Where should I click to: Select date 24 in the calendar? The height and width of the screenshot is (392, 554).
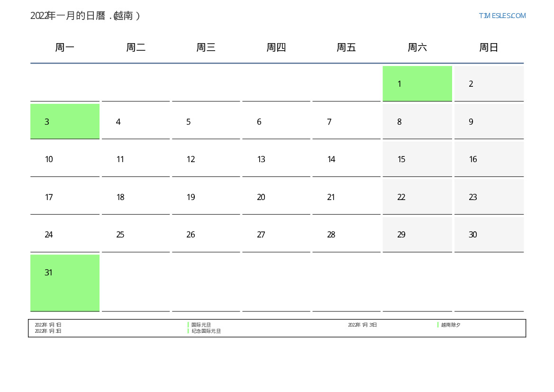(x=64, y=234)
